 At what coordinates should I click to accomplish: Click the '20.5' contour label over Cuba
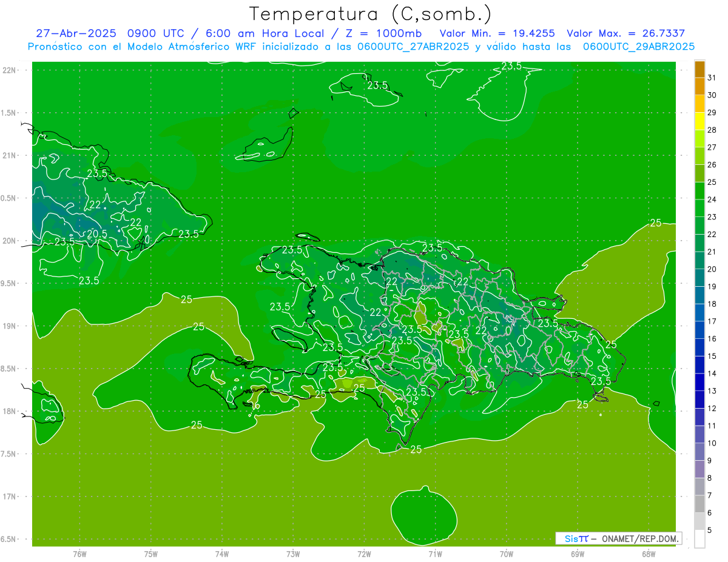[x=98, y=233]
